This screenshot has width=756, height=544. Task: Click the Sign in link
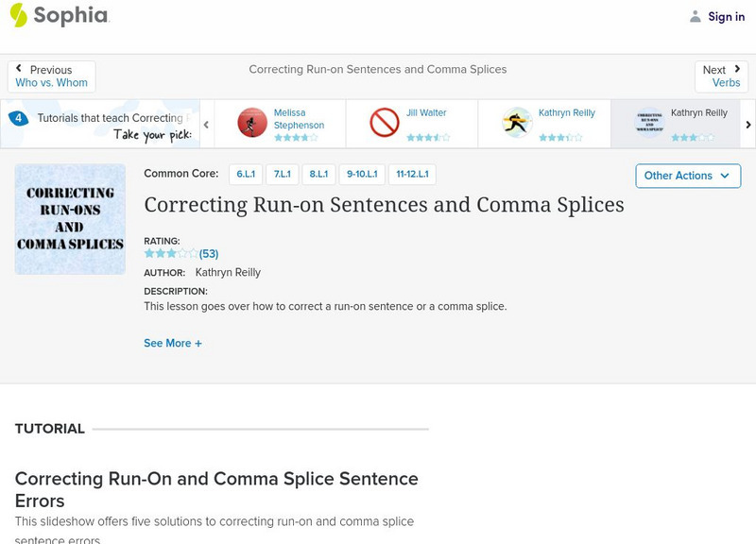click(726, 17)
